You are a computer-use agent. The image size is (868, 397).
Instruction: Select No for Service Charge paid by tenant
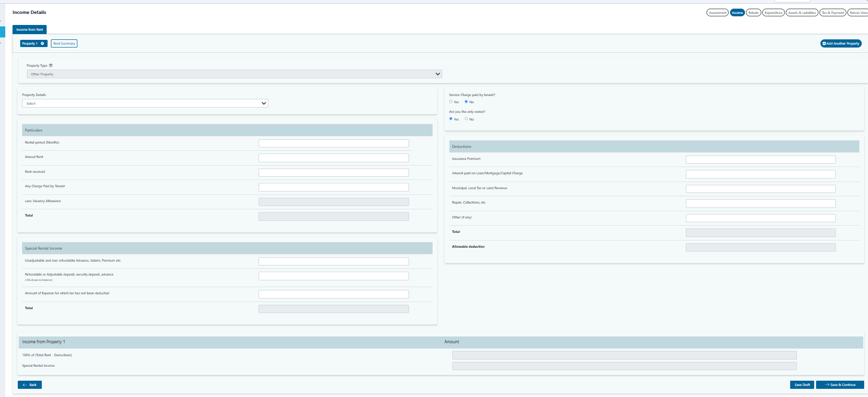[466, 102]
